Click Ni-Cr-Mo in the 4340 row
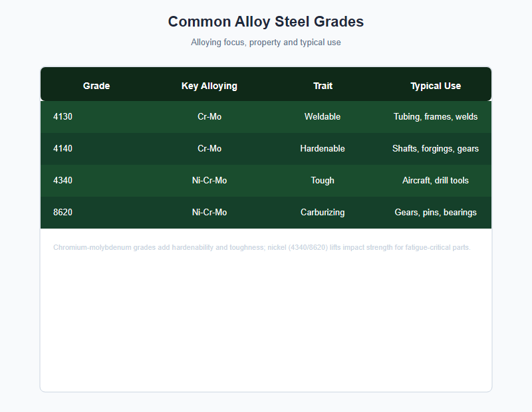This screenshot has height=412, width=532. (209, 180)
